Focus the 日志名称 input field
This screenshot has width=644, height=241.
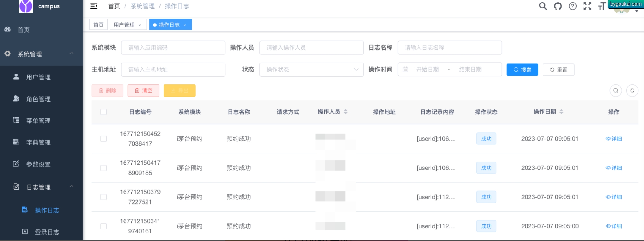click(450, 47)
